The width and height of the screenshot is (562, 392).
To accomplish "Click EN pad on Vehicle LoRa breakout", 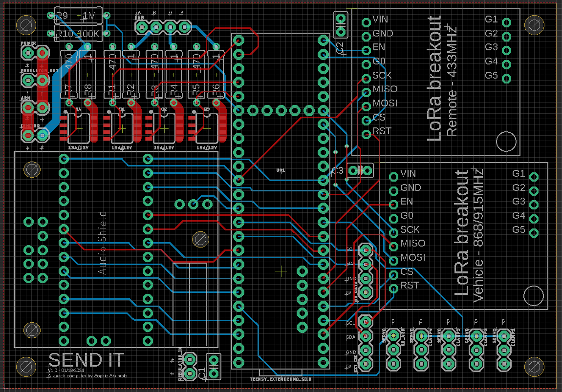I will [393, 205].
